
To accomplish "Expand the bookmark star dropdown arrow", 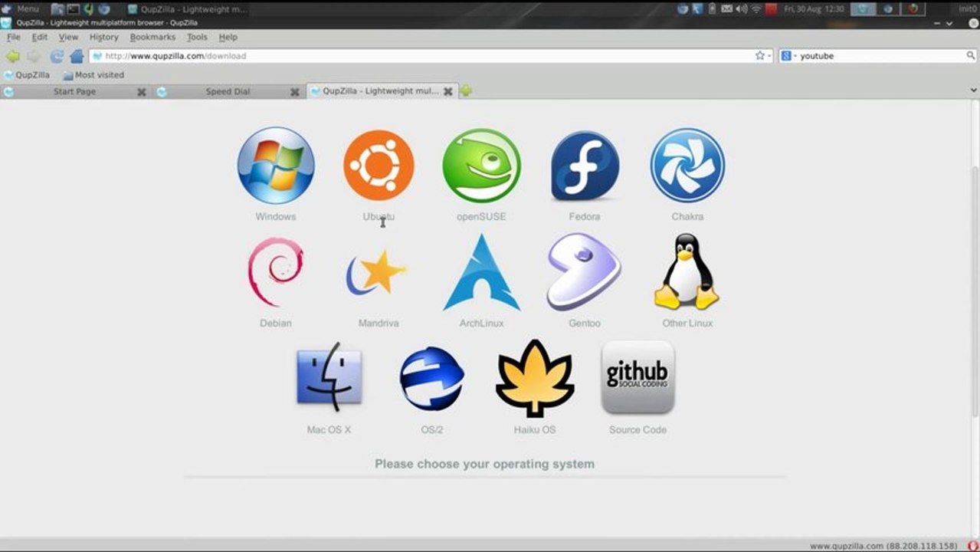I will coord(769,56).
